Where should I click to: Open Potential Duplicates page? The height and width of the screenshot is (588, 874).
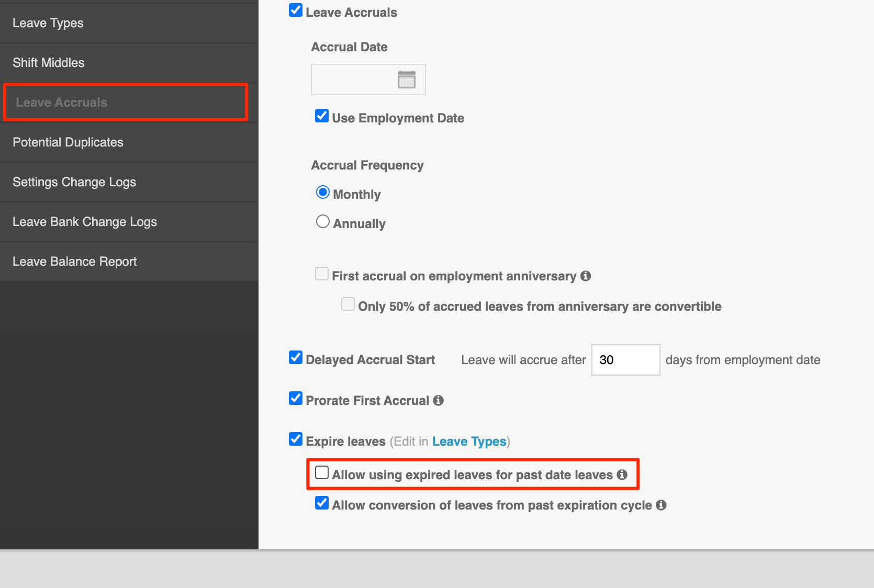(x=68, y=142)
